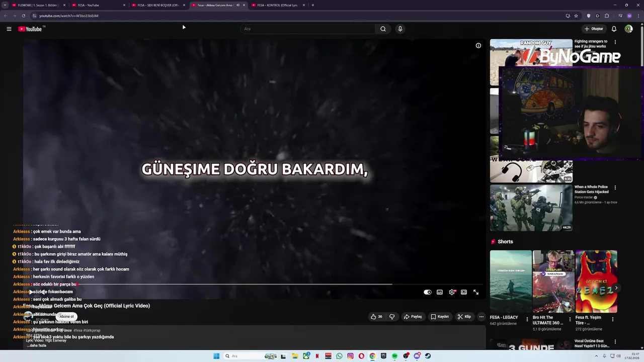The height and width of the screenshot is (362, 644).
Task: Expand description with ...daha fazla
Action: 36,345
